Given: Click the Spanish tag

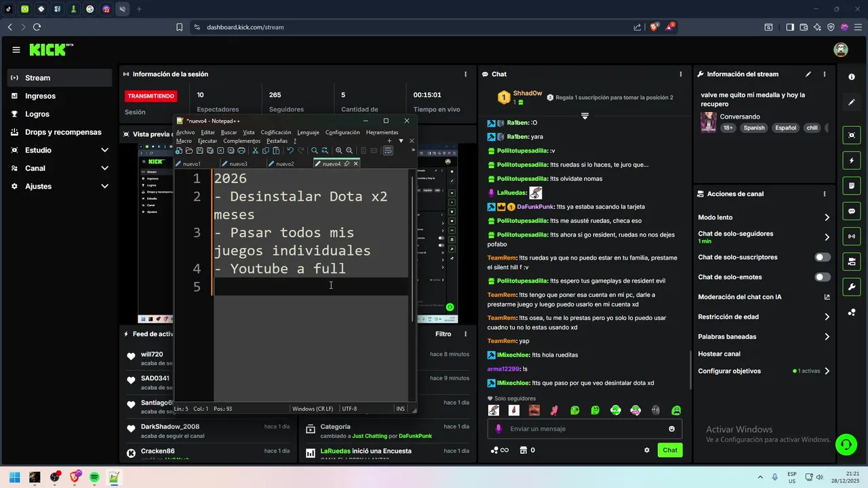Looking at the screenshot, I should coord(753,127).
